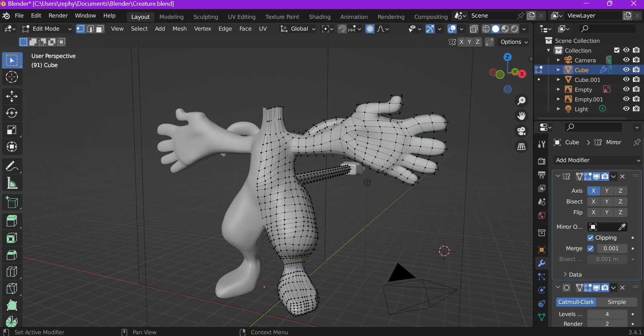Screen dimensions: 644x336
Task: Select the Transform tool
Action: [x=12, y=147]
